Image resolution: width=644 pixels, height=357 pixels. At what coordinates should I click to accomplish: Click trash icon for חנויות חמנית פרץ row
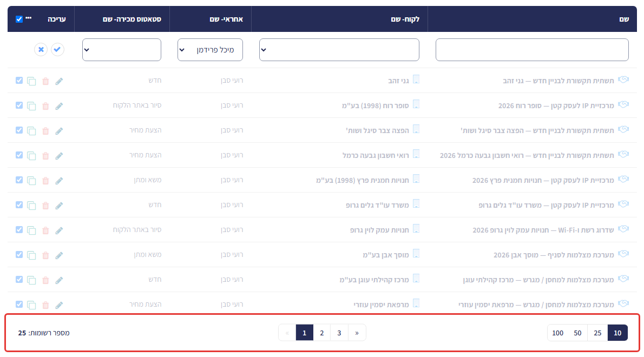tap(45, 181)
